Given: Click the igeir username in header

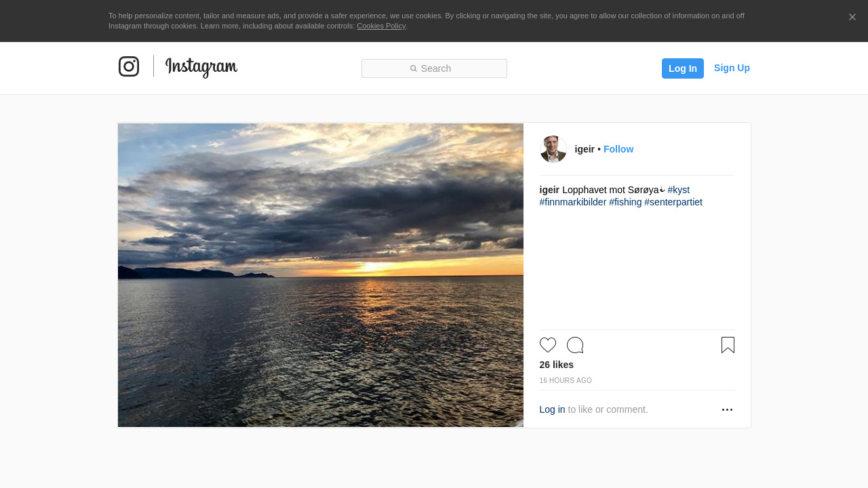Looking at the screenshot, I should point(585,149).
